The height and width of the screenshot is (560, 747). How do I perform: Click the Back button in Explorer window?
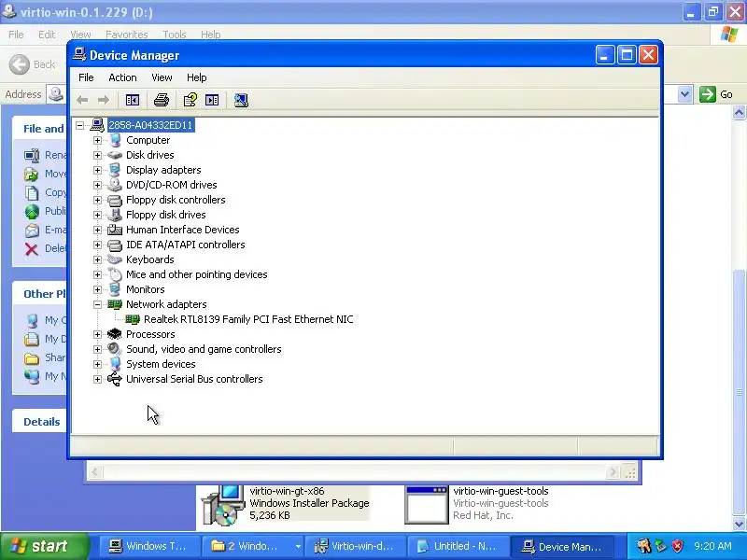(33, 64)
